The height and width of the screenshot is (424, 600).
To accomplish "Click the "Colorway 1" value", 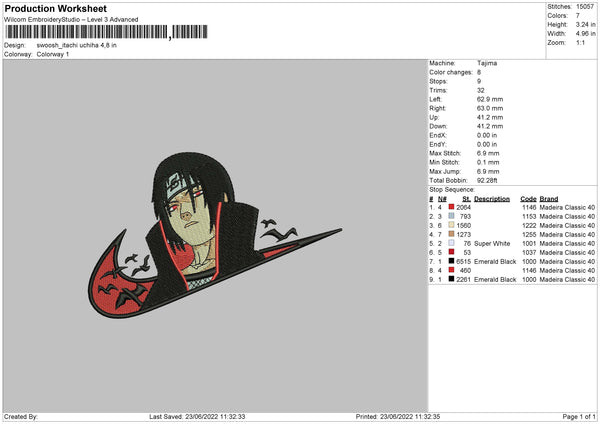I will pyautogui.click(x=53, y=54).
